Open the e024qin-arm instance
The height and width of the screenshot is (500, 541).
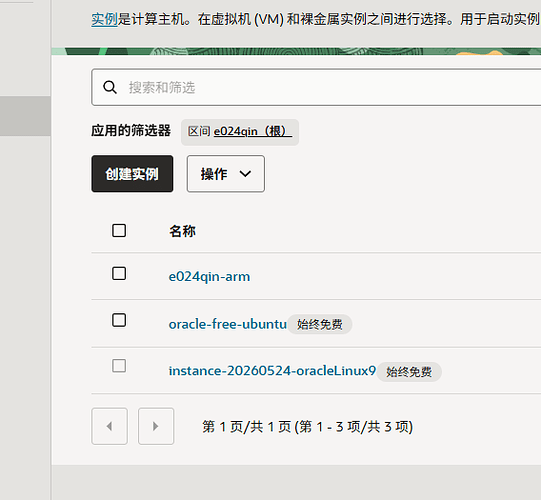(209, 277)
